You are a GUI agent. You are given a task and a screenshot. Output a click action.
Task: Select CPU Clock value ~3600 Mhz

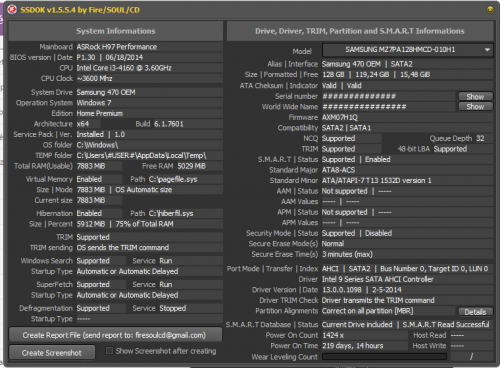pyautogui.click(x=94, y=79)
